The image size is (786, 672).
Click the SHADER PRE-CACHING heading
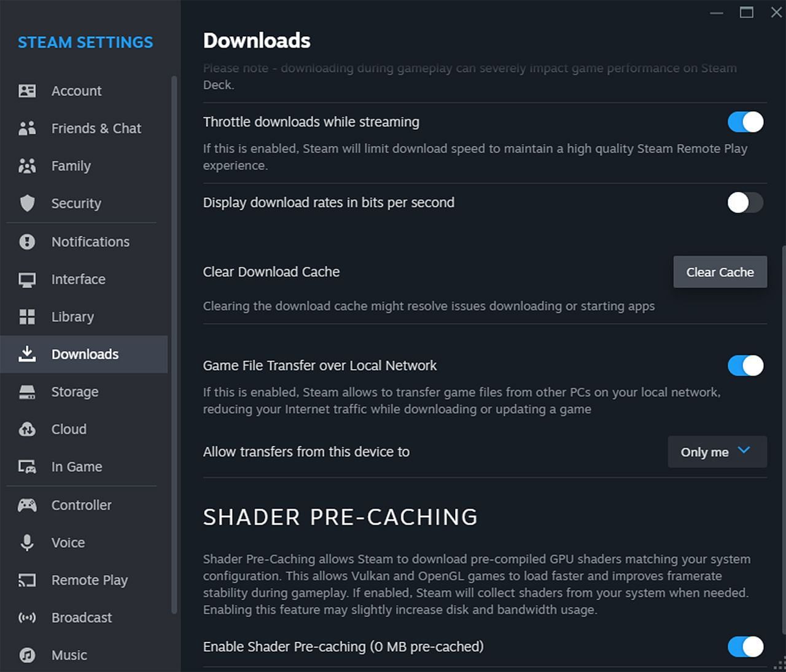(340, 517)
